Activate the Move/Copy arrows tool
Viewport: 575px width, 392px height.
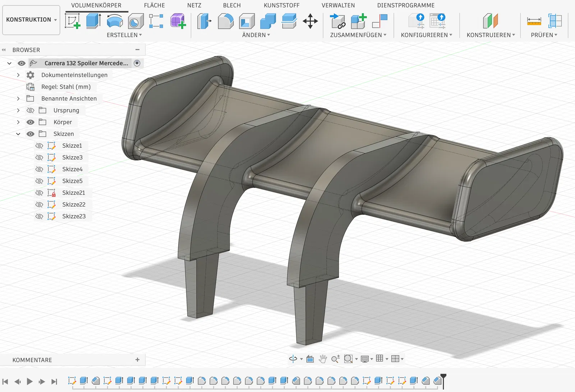[x=310, y=21]
